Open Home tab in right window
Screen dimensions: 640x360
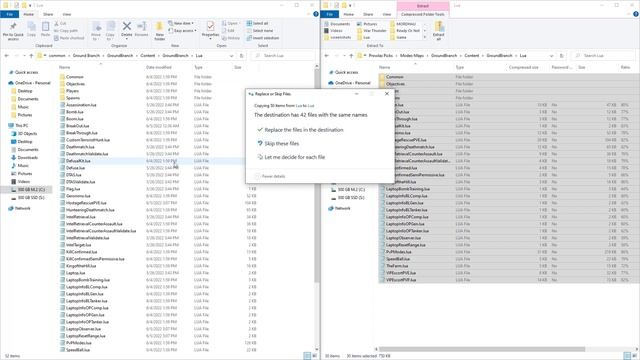tap(349, 14)
